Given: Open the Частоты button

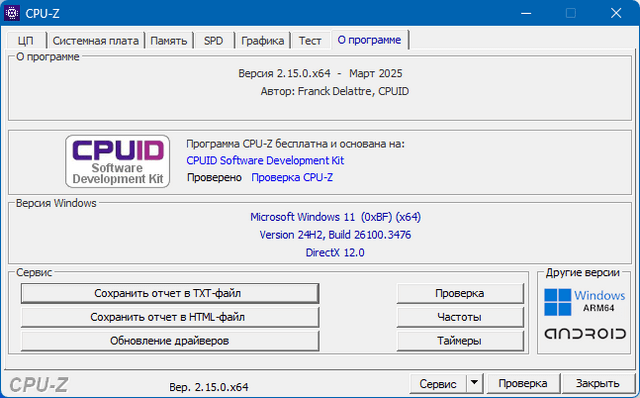Looking at the screenshot, I should (460, 317).
